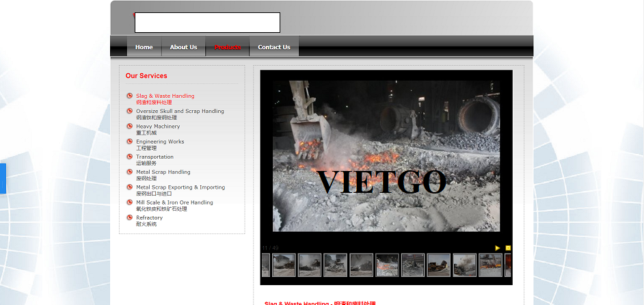Screen dimensions: 644x305
Task: Stop the slideshow with the yellow square button
Action: click(x=508, y=248)
